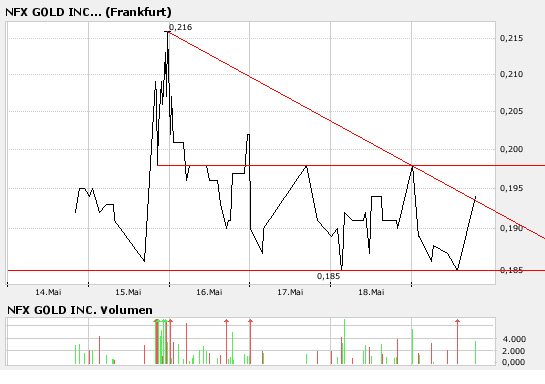Click the 17.Mai date label
Image resolution: width=545 pixels, height=384 pixels.
click(x=290, y=292)
